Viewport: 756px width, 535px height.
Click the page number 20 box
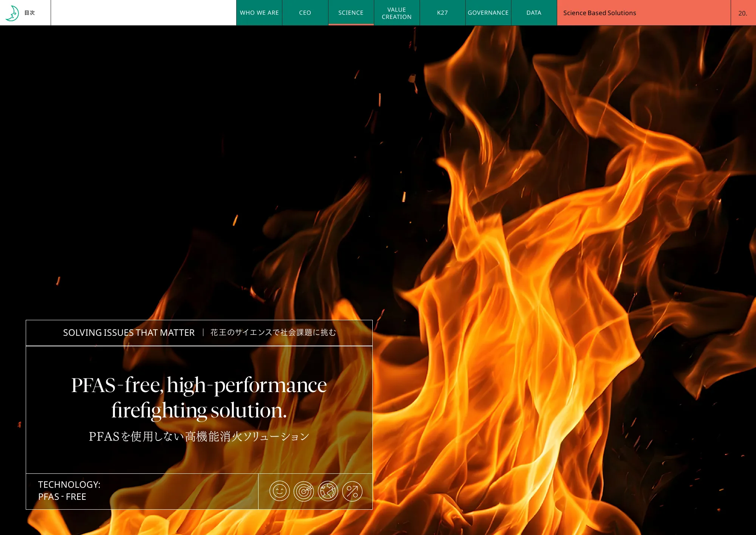[x=742, y=13]
